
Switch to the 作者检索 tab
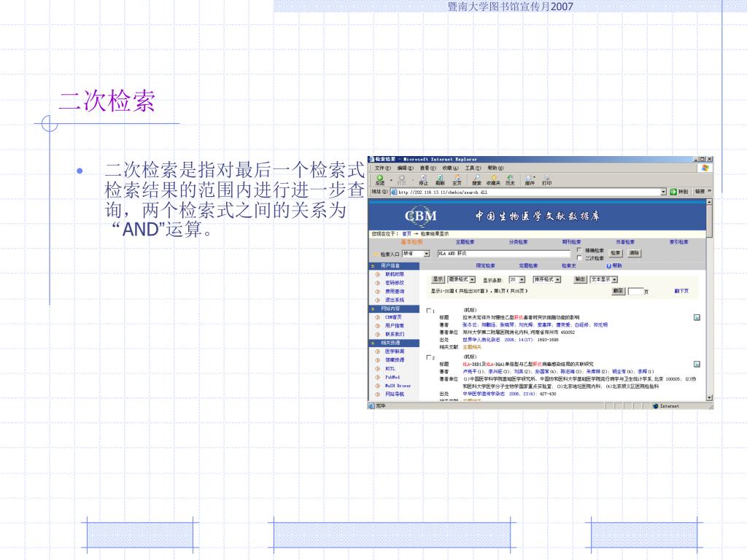tap(625, 242)
